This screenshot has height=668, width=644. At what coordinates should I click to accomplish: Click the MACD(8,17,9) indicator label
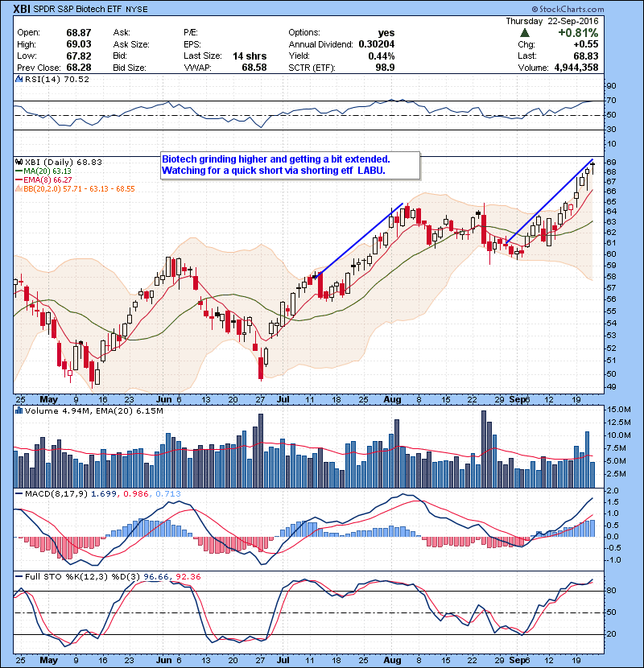[56, 494]
